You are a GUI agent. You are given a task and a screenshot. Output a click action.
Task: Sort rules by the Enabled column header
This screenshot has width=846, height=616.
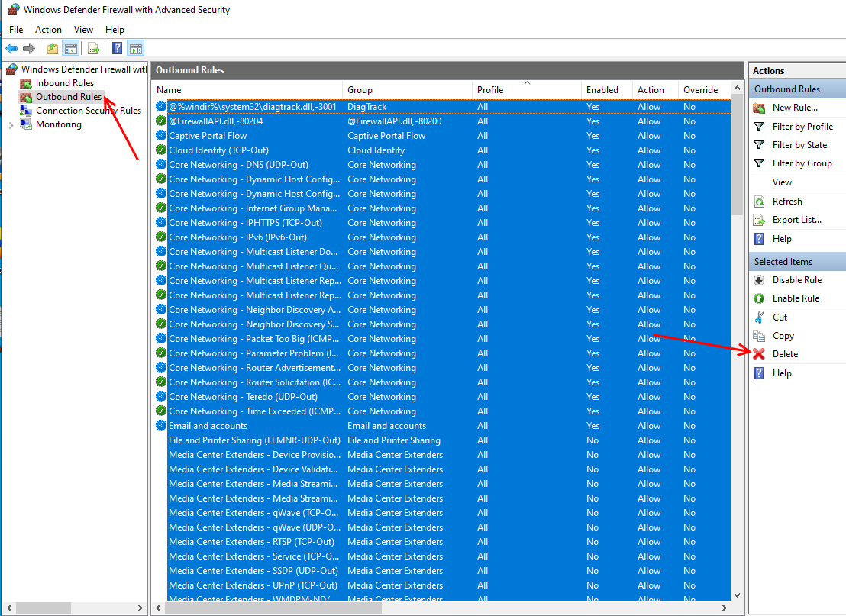point(606,90)
